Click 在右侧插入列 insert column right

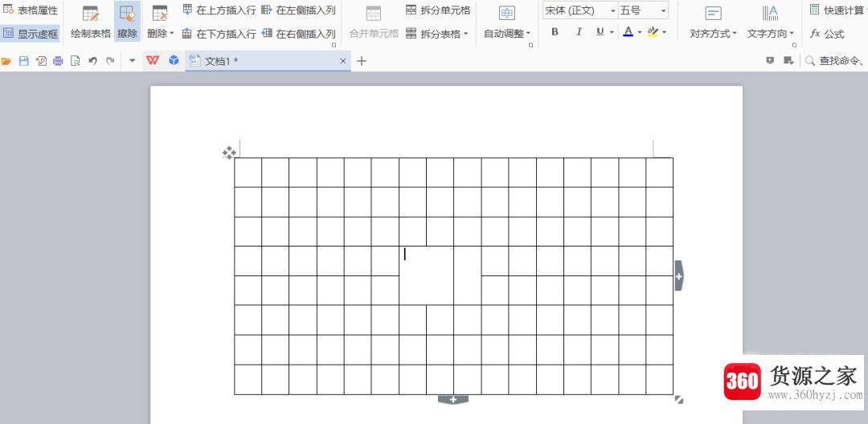pyautogui.click(x=298, y=34)
